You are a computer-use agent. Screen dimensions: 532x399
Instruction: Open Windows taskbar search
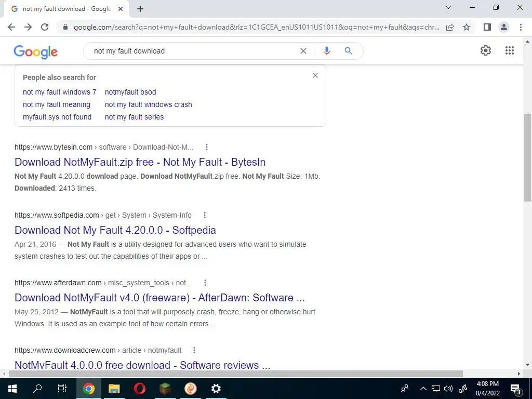pos(37,389)
